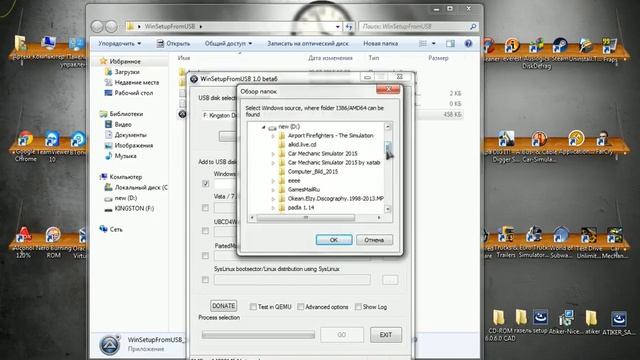The height and width of the screenshot is (360, 640).
Task: Enable the UBCD4Win checkbox
Action: point(205,231)
